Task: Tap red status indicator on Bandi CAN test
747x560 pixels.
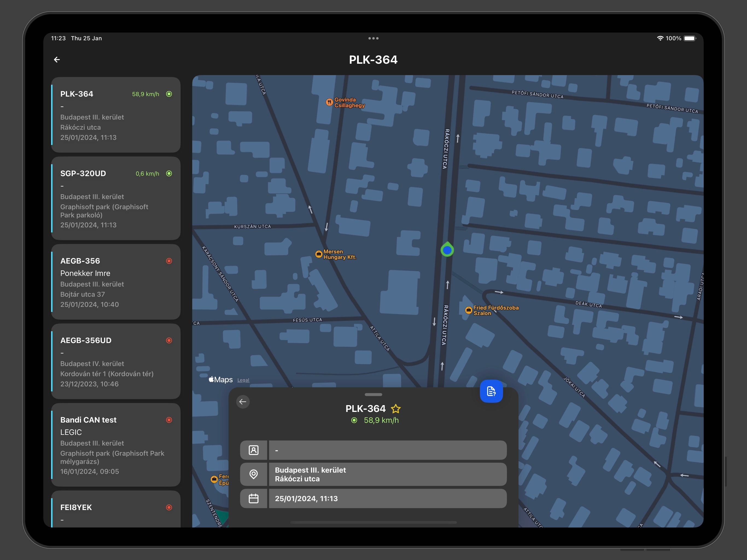Action: 169,420
